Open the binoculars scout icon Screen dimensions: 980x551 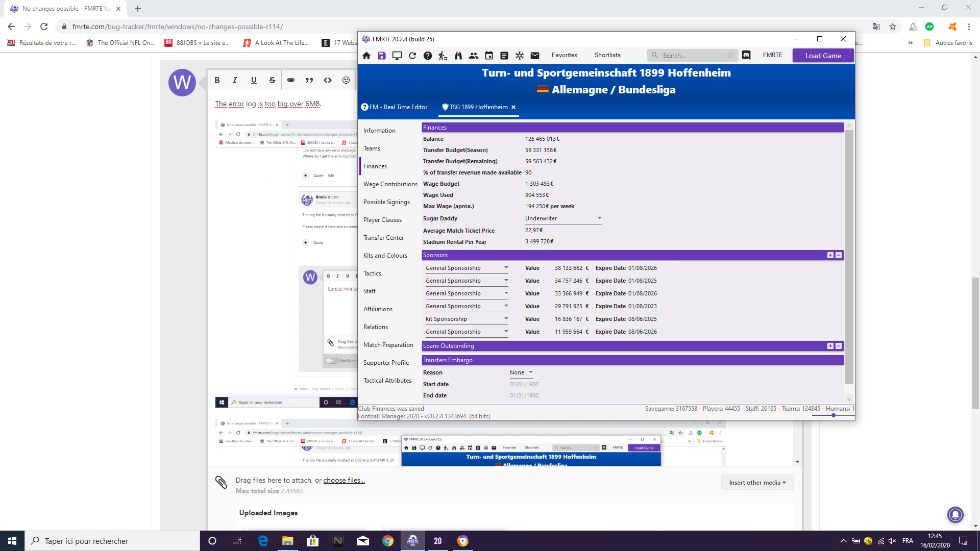pyautogui.click(x=458, y=56)
